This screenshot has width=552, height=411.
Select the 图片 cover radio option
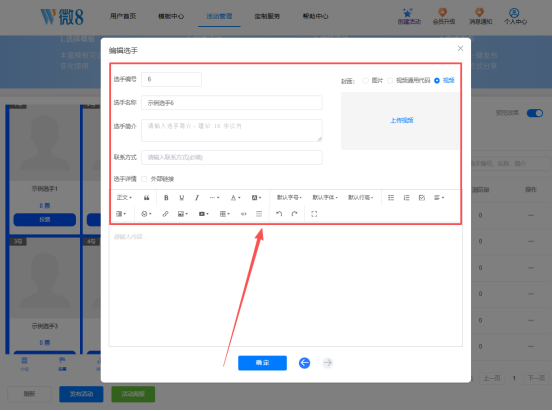pos(366,81)
